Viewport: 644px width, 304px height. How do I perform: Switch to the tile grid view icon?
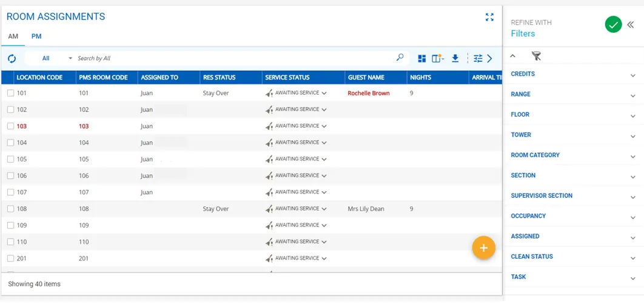422,59
